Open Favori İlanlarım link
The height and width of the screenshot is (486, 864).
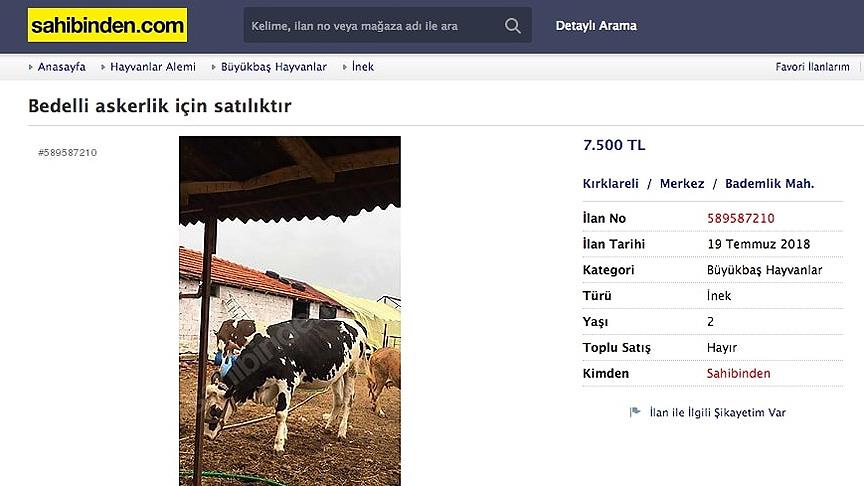[x=812, y=67]
